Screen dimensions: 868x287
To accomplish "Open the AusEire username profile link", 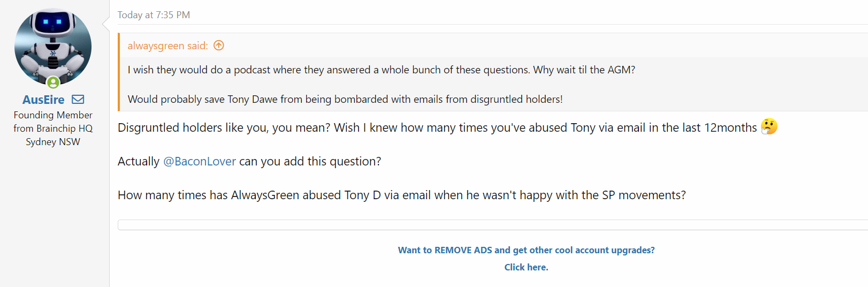I will coord(43,100).
